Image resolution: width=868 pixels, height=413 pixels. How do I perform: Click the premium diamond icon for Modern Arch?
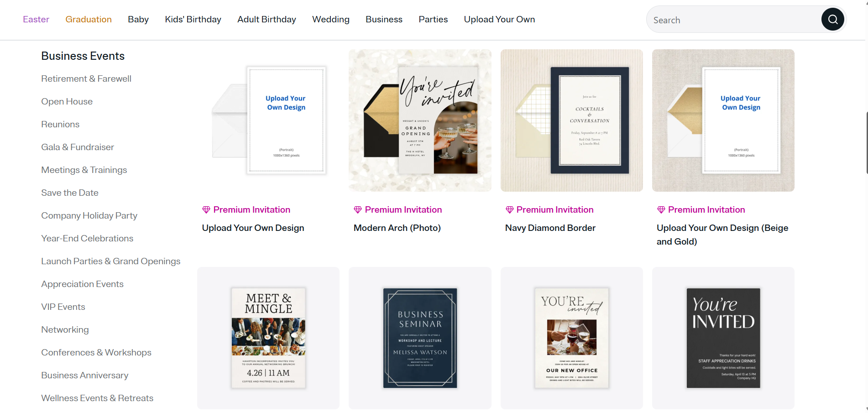point(358,210)
